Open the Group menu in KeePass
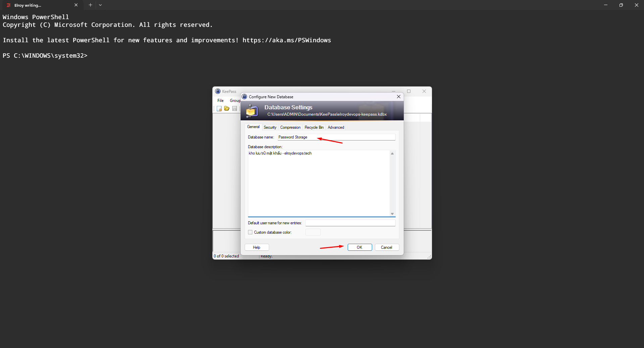 tap(235, 101)
